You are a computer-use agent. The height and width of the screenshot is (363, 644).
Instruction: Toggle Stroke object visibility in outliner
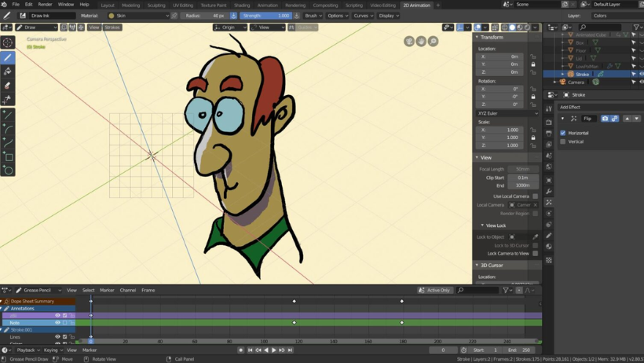point(641,74)
